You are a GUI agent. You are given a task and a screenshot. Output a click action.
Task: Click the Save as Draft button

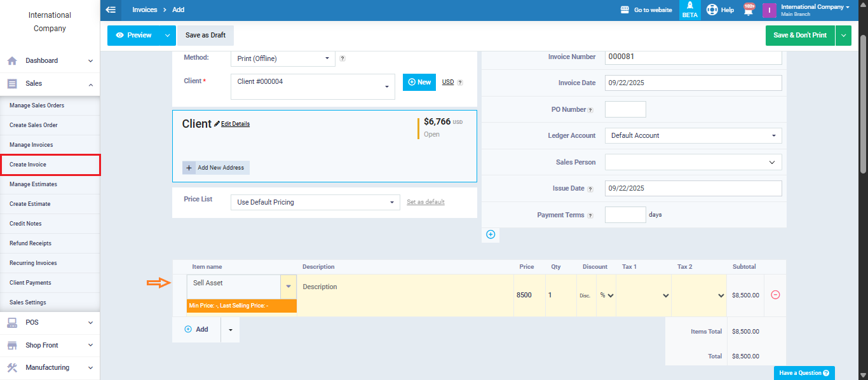205,36
